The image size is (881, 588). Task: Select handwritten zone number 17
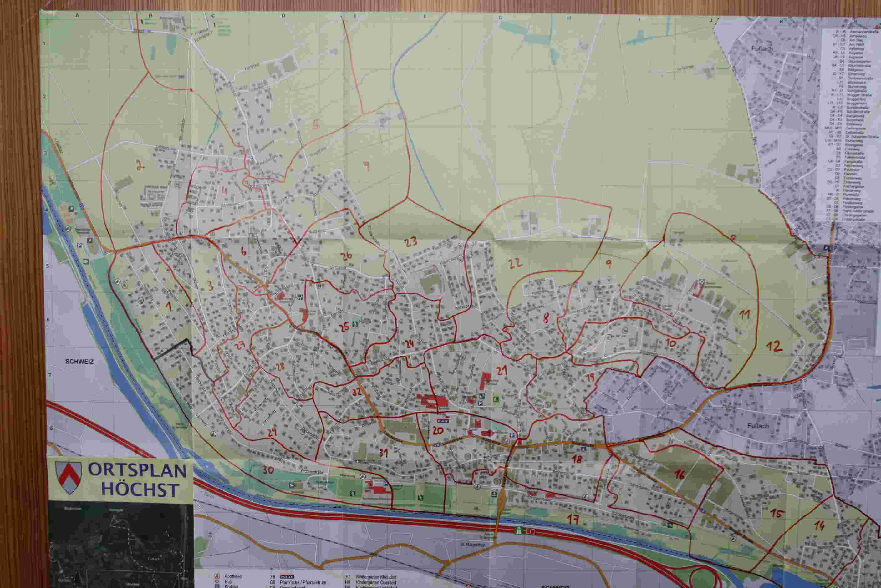click(573, 520)
